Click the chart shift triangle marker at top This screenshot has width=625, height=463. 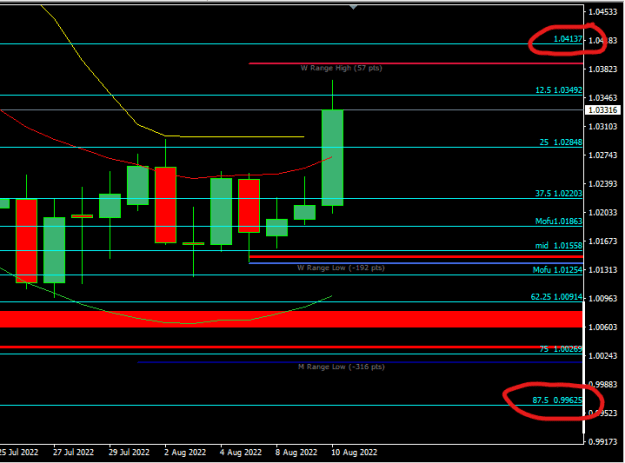353,7
